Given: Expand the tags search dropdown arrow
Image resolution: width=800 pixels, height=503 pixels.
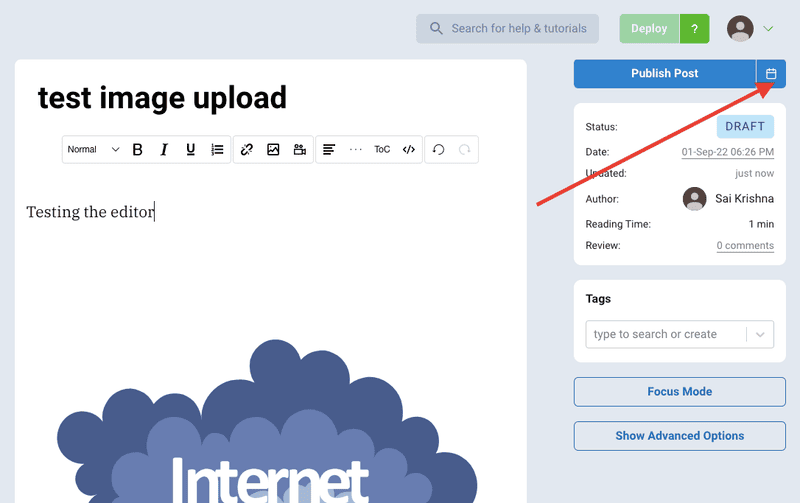Looking at the screenshot, I should pyautogui.click(x=760, y=334).
